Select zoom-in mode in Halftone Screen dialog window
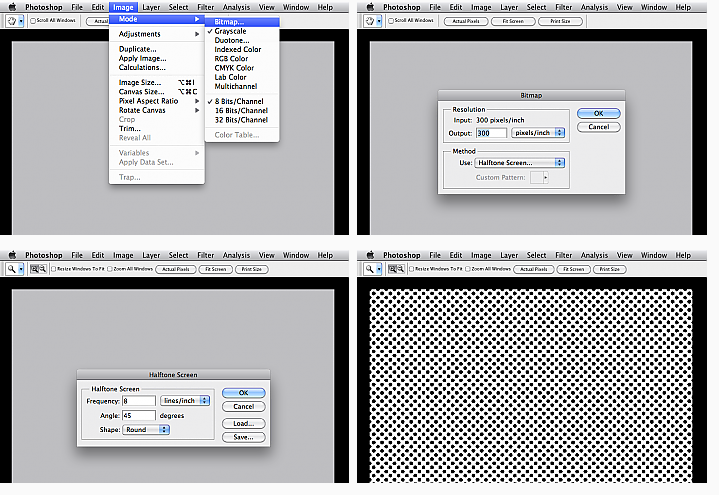Screen dimensions: 719x495 pos(34,269)
